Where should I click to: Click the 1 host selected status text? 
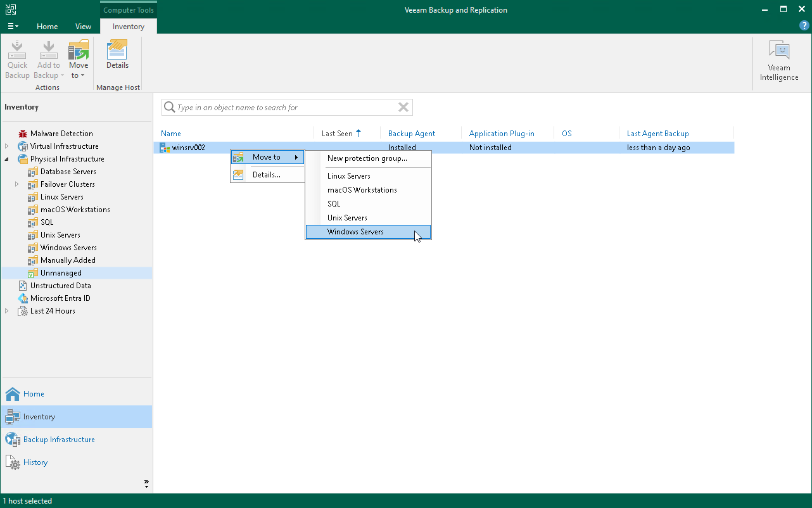[x=27, y=501]
